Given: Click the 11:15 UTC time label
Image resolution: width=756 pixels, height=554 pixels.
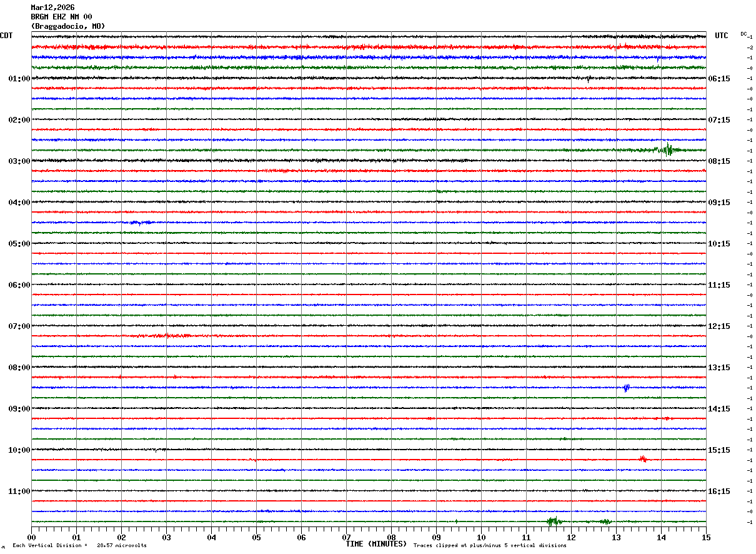Looking at the screenshot, I should (x=719, y=285).
